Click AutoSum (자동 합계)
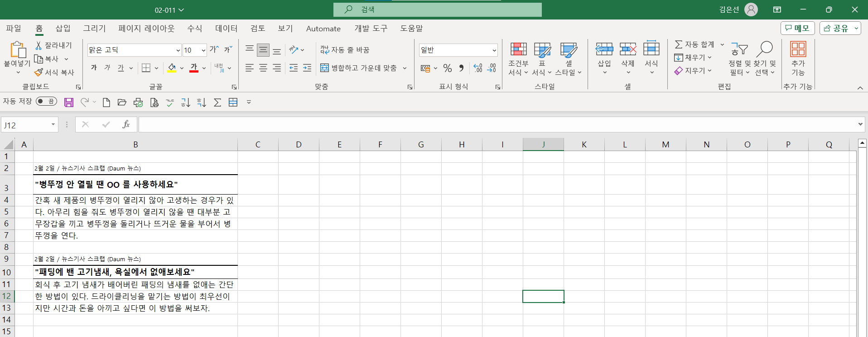The width and height of the screenshot is (868, 337). pyautogui.click(x=694, y=44)
